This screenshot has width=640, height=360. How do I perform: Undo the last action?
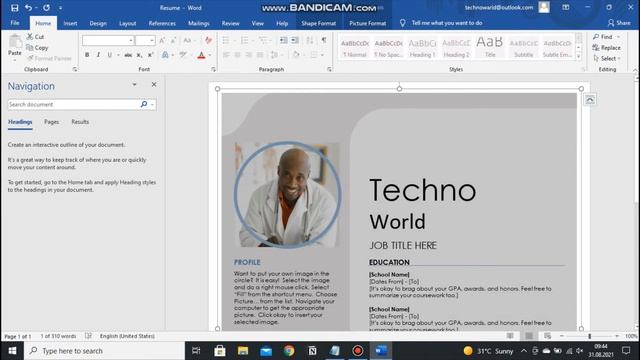pyautogui.click(x=28, y=8)
